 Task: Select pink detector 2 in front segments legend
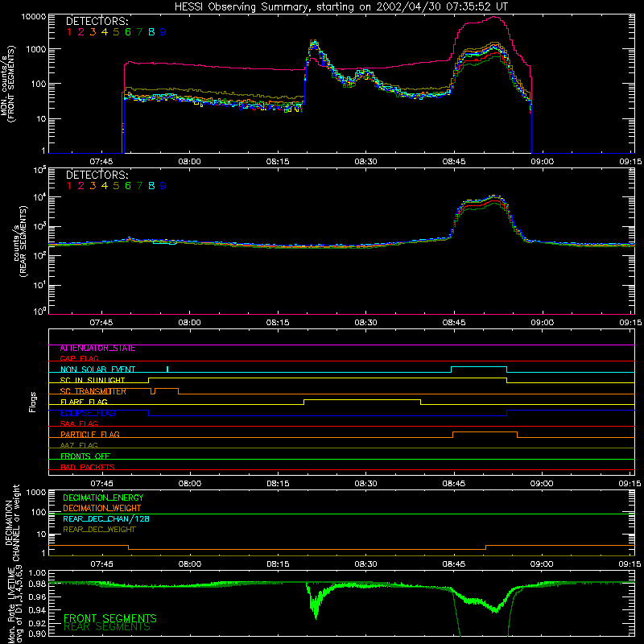pos(81,32)
